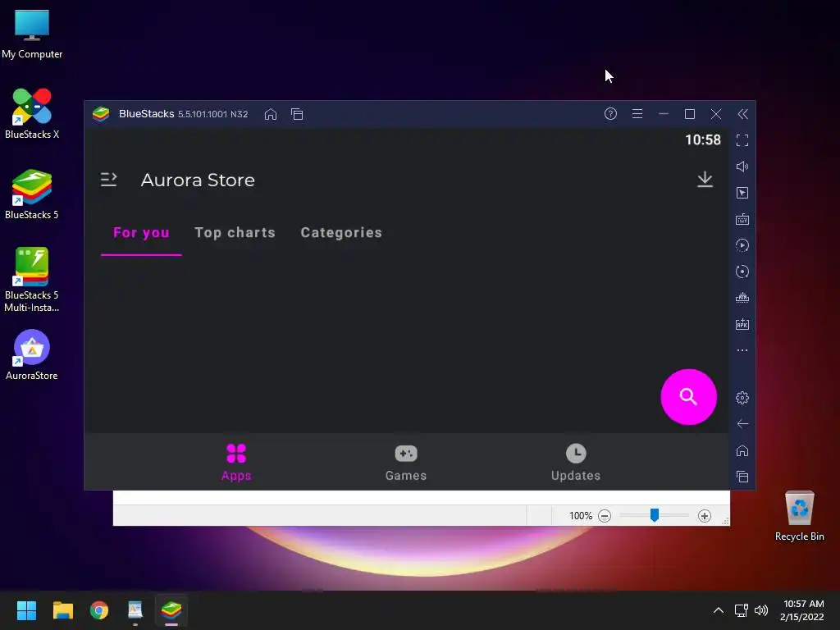Select the Apps bottom navigation item
840x630 pixels.
tap(236, 463)
